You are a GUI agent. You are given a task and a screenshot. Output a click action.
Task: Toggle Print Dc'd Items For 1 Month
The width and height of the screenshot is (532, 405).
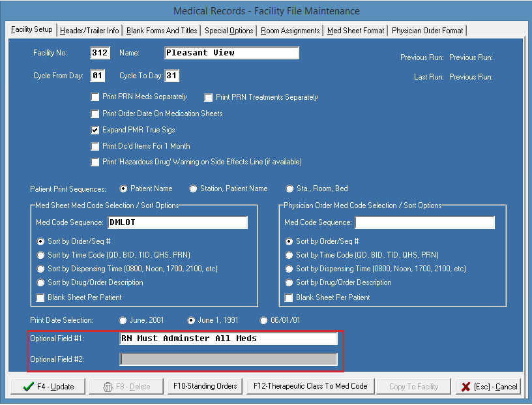96,146
